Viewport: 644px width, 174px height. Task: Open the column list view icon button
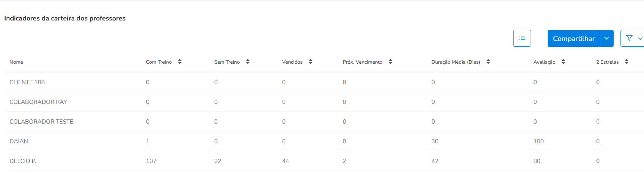pos(522,38)
